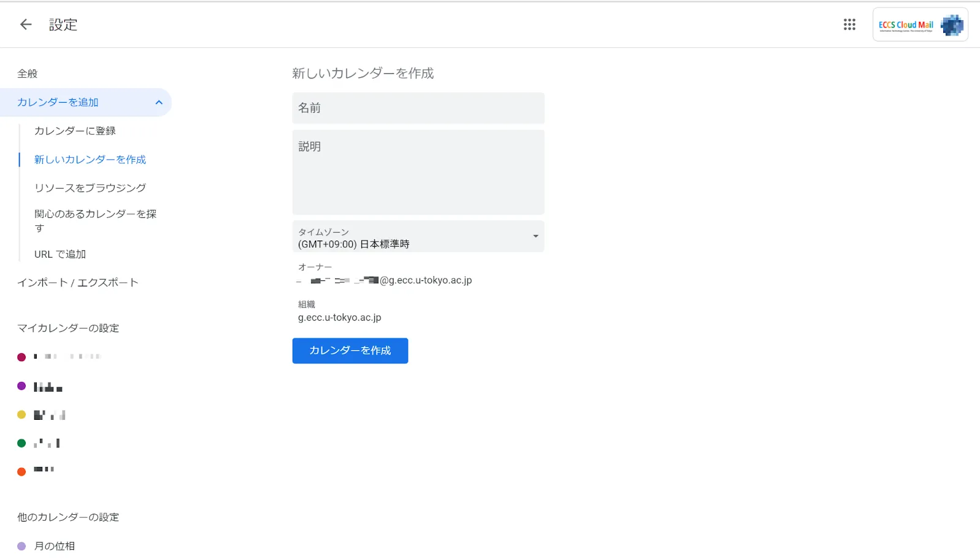The height and width of the screenshot is (560, 980).
Task: Click the yellow calendar color dot
Action: click(21, 414)
